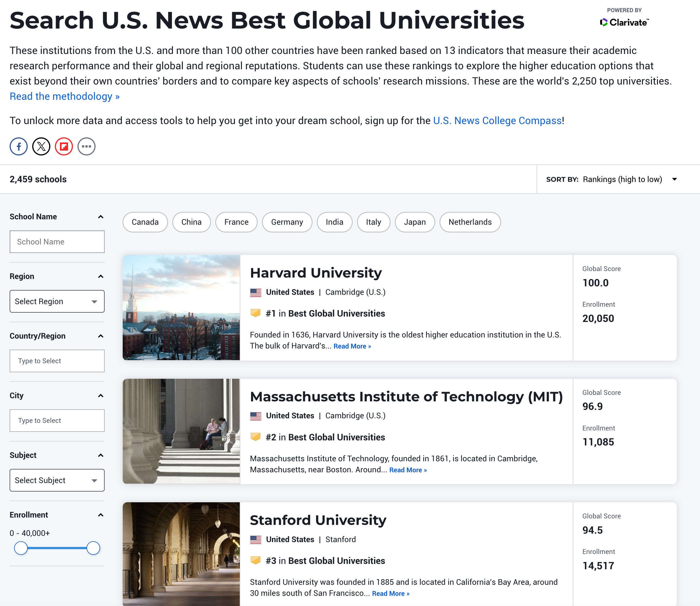
Task: Click Harvard's ranking badge icon
Action: pos(255,313)
